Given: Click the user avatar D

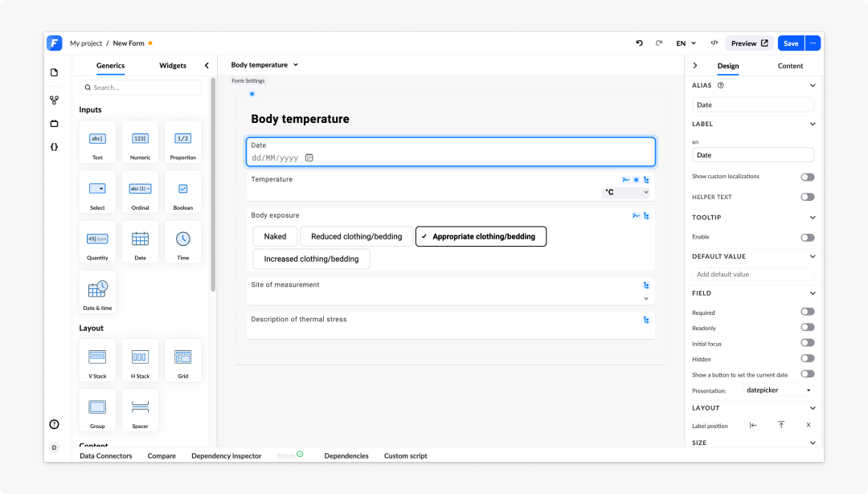Looking at the screenshot, I should click(x=55, y=447).
